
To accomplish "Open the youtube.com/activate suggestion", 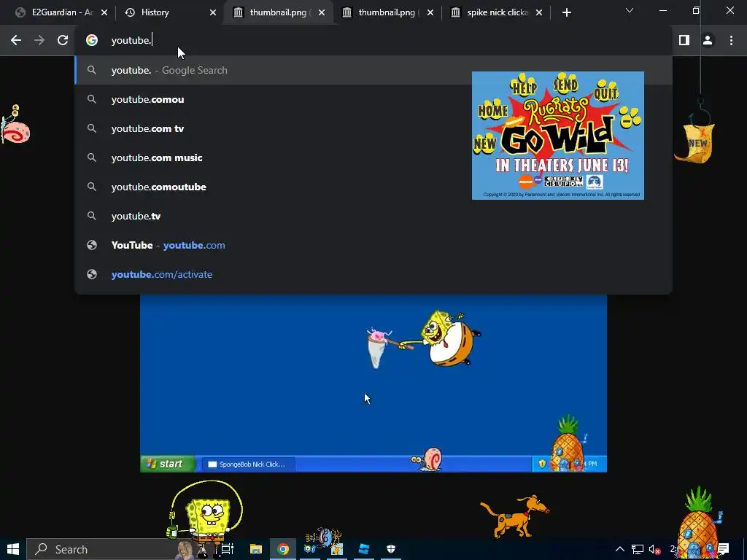I will coord(373,274).
